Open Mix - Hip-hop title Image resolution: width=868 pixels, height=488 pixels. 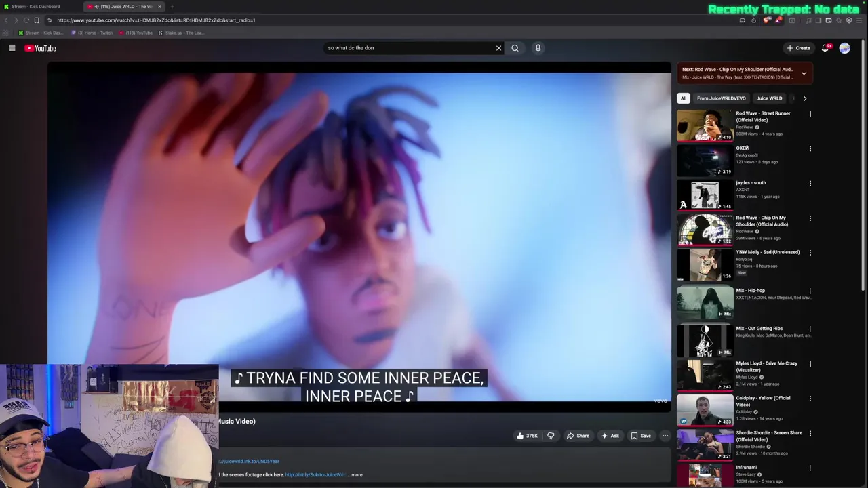coord(750,291)
